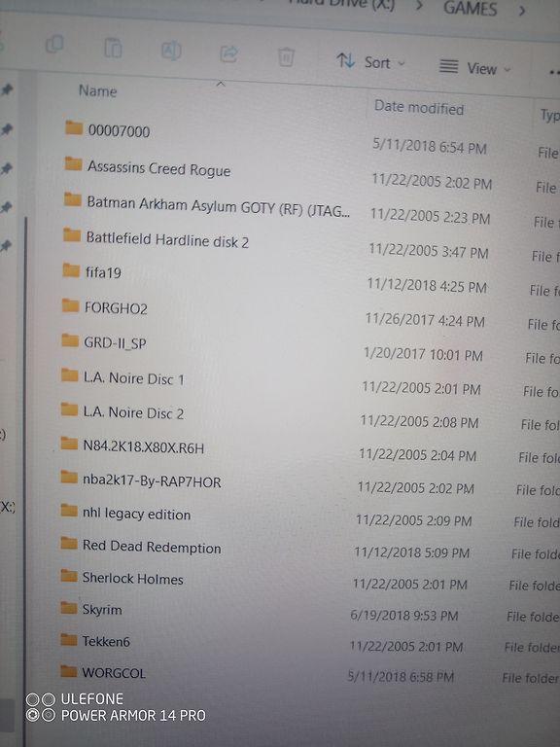The image size is (560, 747).
Task: Sort by Date modified column header
Action: coord(419,108)
